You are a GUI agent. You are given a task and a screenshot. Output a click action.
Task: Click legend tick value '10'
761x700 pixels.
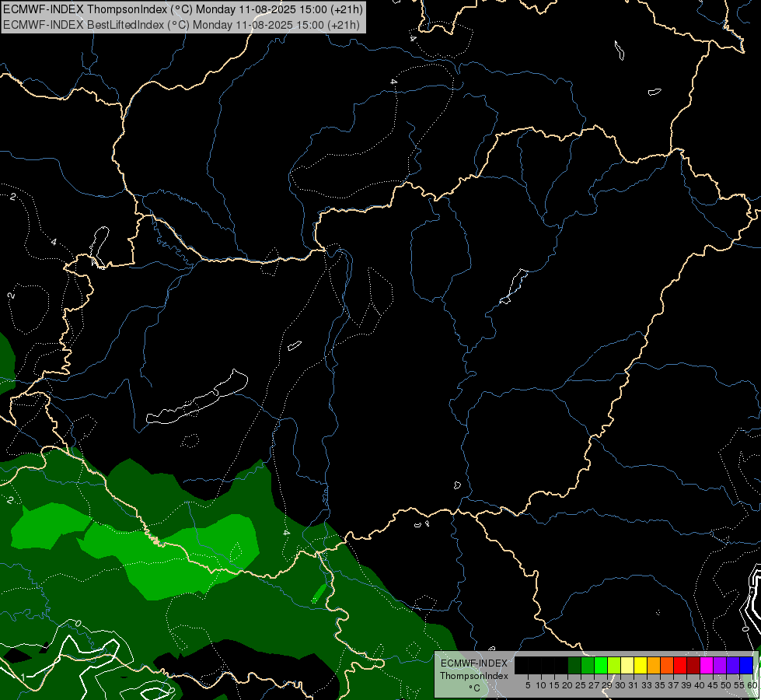coord(541,685)
